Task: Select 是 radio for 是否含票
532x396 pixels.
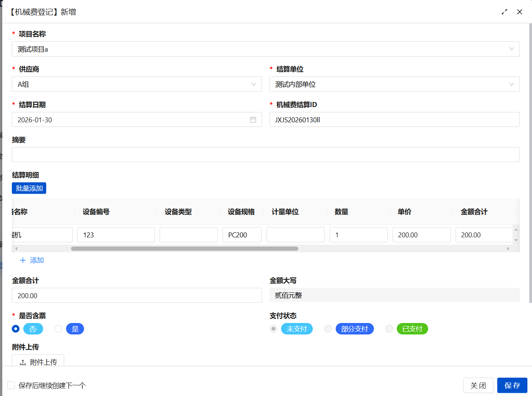Action: pyautogui.click(x=58, y=329)
